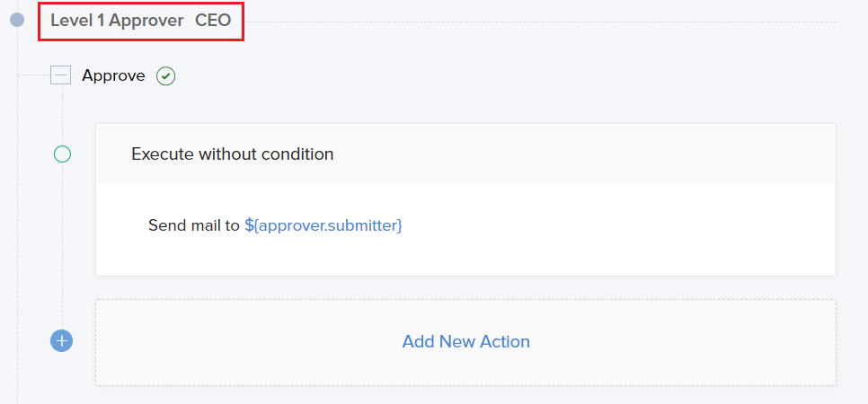Viewport: 868px width, 404px height.
Task: Click the dashed divider right of CEO
Action: point(539,22)
